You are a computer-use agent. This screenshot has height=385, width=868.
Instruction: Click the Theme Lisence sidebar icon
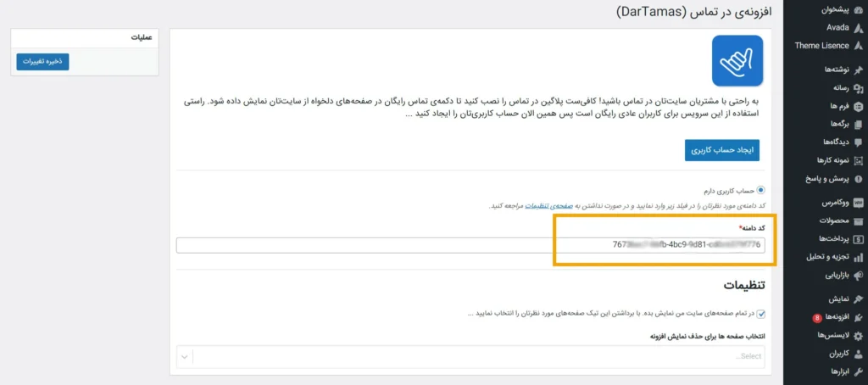point(858,46)
